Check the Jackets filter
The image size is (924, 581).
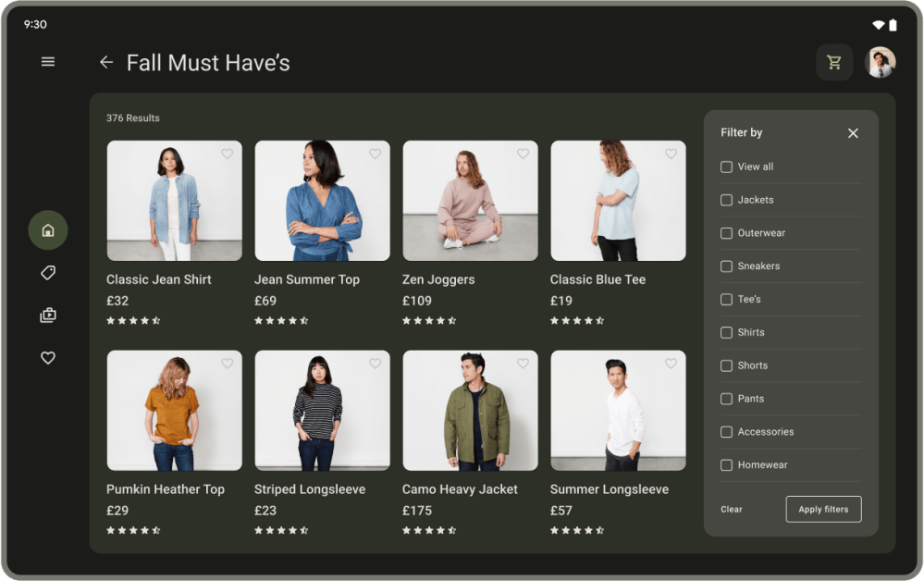point(727,200)
